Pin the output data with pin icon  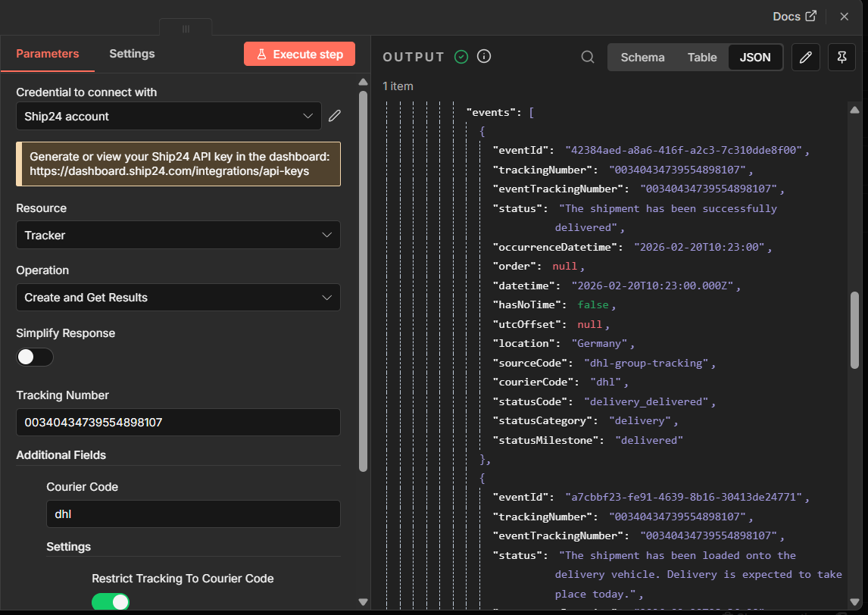coord(841,57)
